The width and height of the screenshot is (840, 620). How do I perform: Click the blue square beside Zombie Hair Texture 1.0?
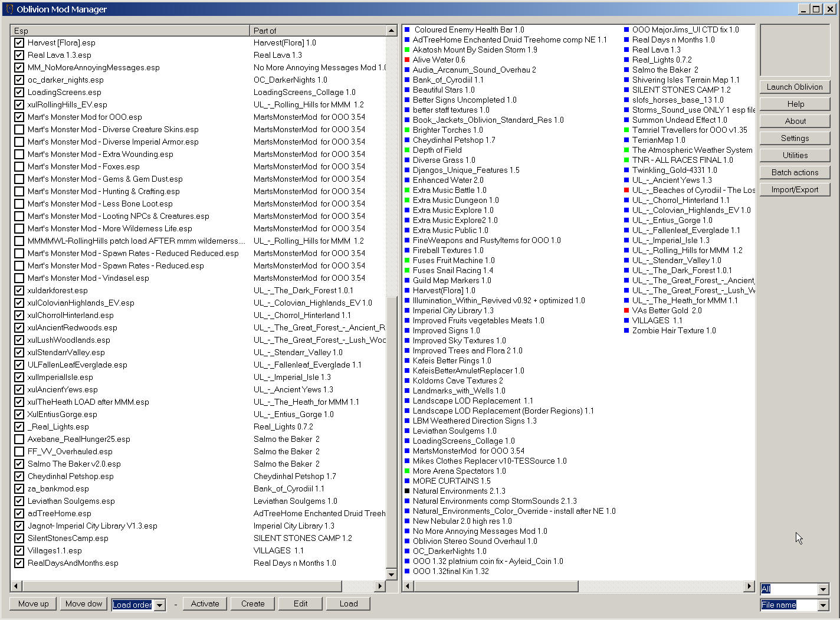pos(626,330)
